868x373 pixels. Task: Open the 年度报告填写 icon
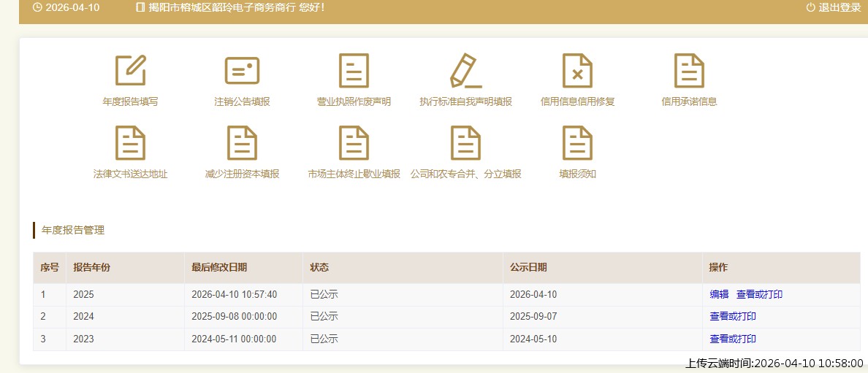(130, 71)
